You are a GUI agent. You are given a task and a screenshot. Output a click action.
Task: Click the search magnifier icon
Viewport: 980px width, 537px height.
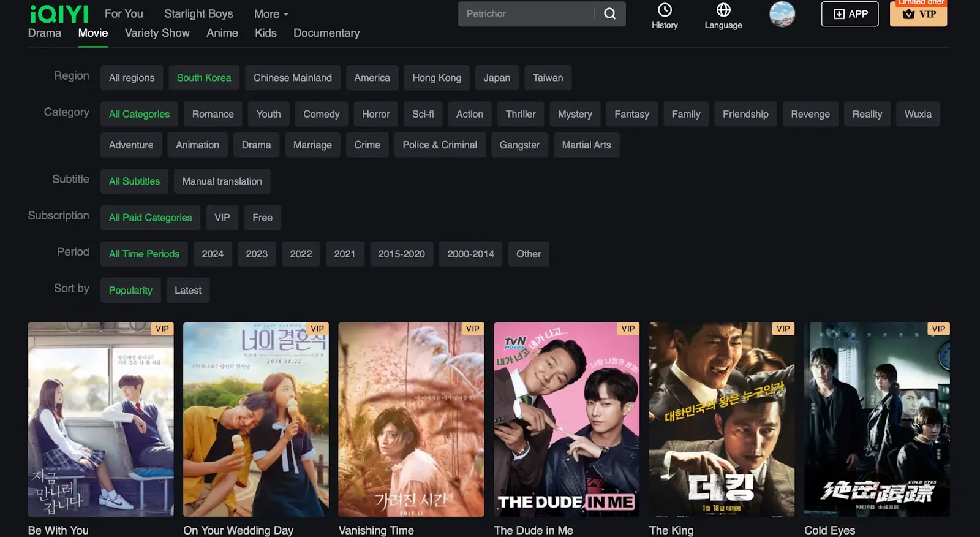coord(610,13)
